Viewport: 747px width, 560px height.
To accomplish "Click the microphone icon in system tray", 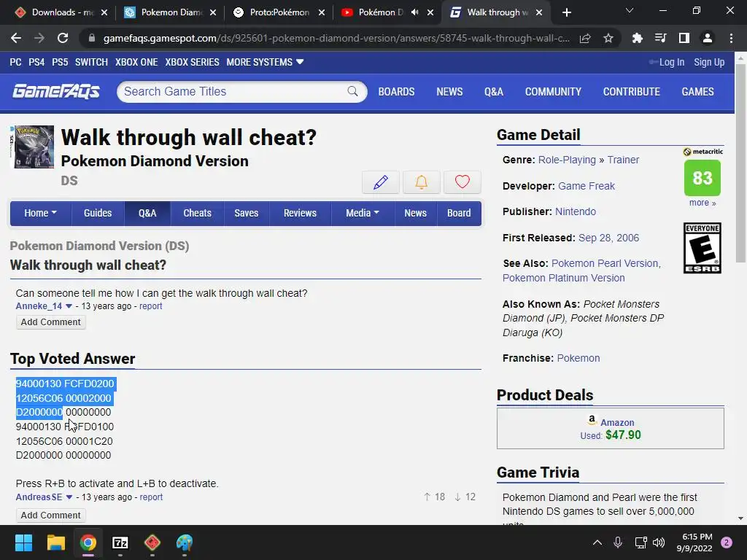I will (x=618, y=542).
